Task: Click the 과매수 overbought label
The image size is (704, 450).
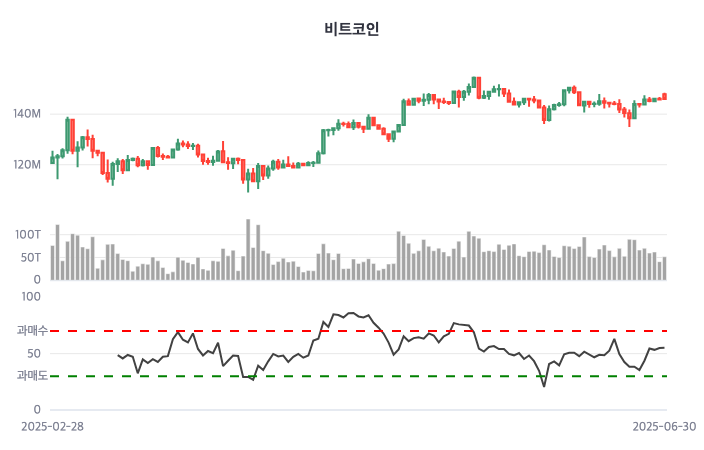Action: click(32, 330)
